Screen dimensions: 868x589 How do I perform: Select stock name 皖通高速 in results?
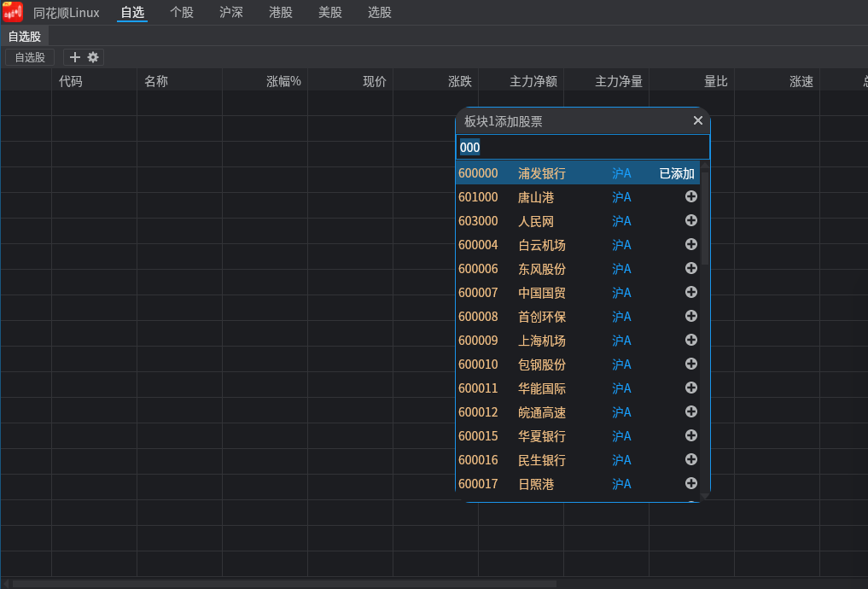(542, 411)
